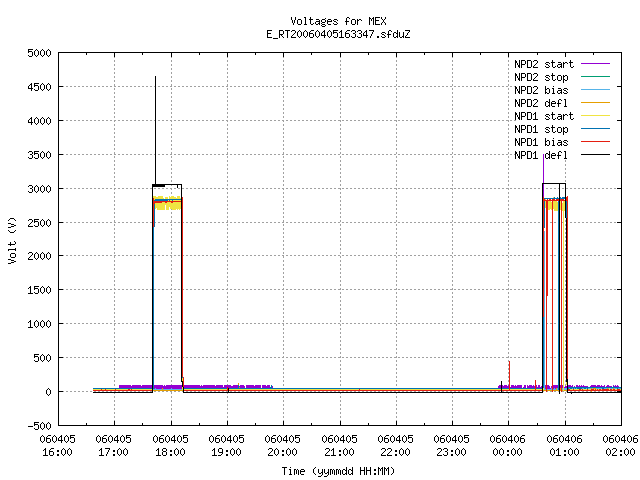
Task: Click the green NPD2 stop legend line
Action: coord(596,77)
